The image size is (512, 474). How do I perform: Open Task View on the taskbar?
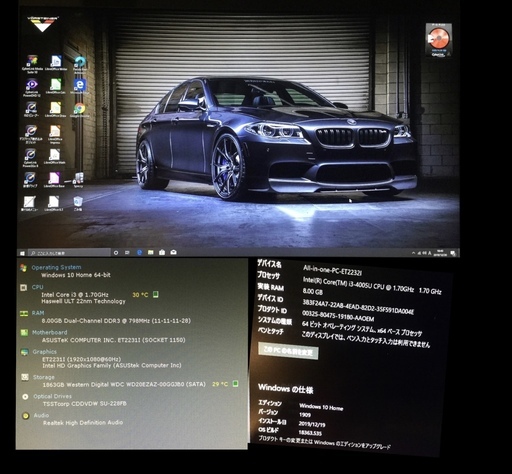[x=127, y=253]
